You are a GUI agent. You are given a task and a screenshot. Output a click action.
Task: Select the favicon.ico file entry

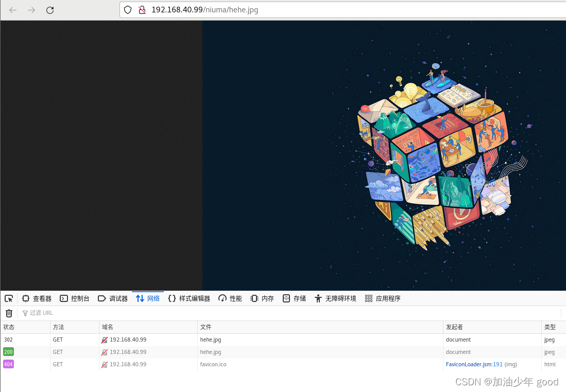(213, 364)
